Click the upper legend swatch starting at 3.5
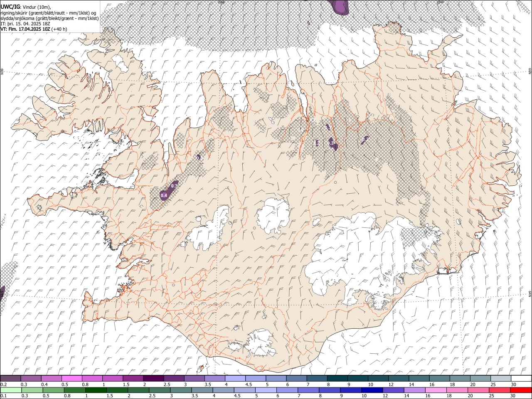This screenshot has width=532, height=399. coord(215,378)
